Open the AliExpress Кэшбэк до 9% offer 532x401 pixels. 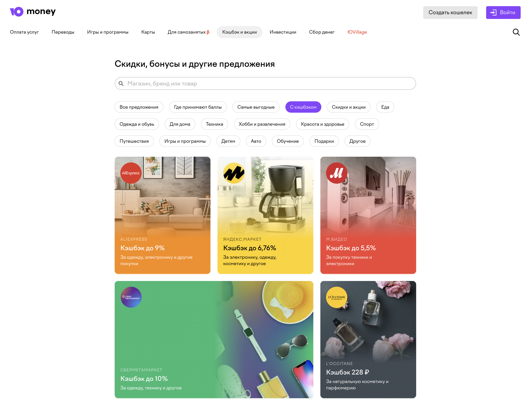tap(163, 215)
